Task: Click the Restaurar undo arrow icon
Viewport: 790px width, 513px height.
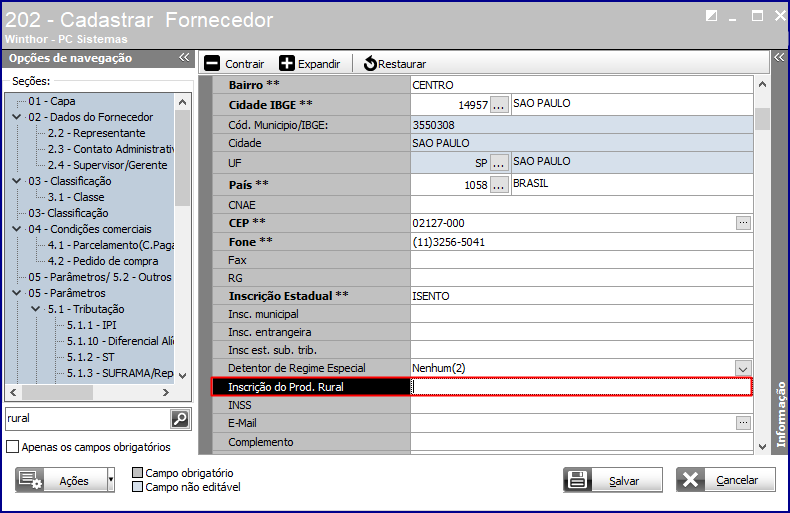Action: 370,63
